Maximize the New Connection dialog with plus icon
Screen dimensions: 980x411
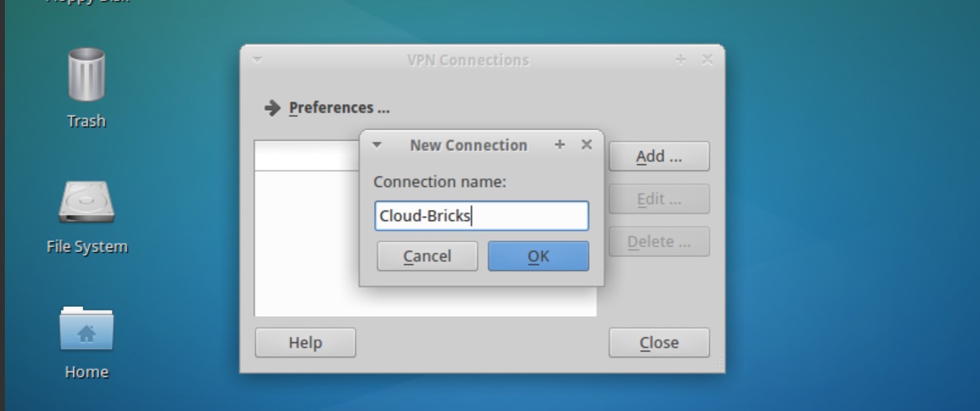click(559, 145)
